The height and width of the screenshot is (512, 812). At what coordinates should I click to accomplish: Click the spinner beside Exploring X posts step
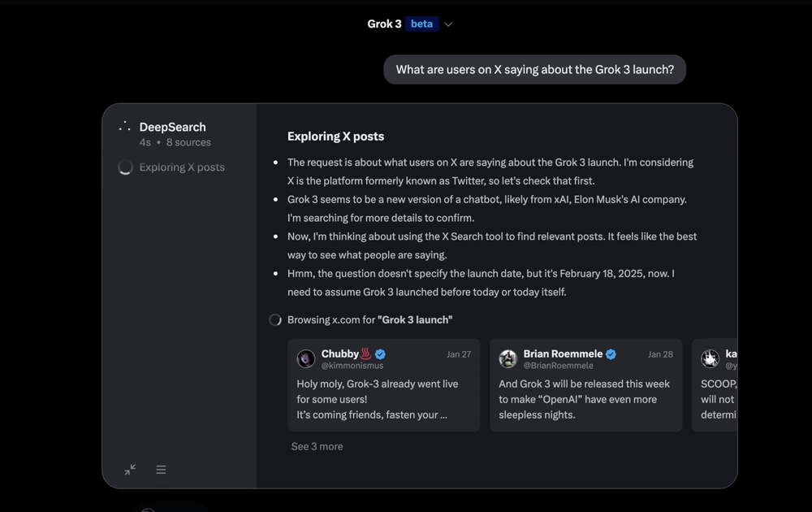(x=125, y=167)
